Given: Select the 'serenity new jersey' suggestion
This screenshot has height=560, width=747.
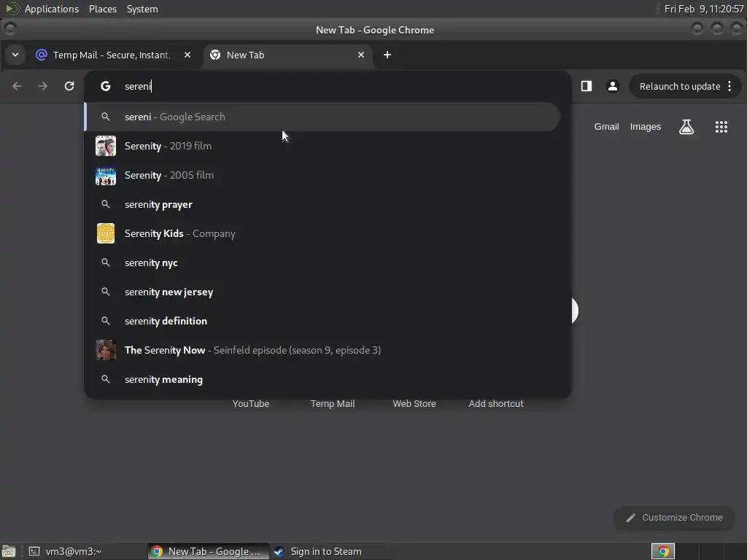Looking at the screenshot, I should pos(322,292).
